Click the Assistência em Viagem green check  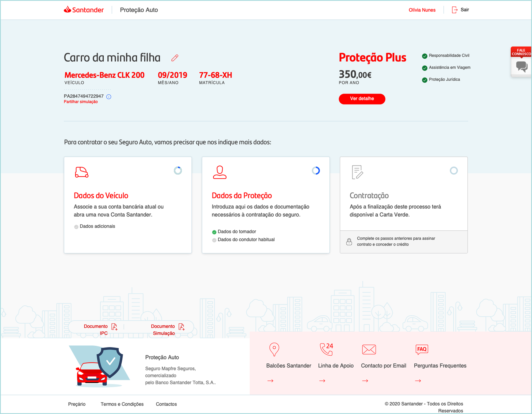[425, 68]
